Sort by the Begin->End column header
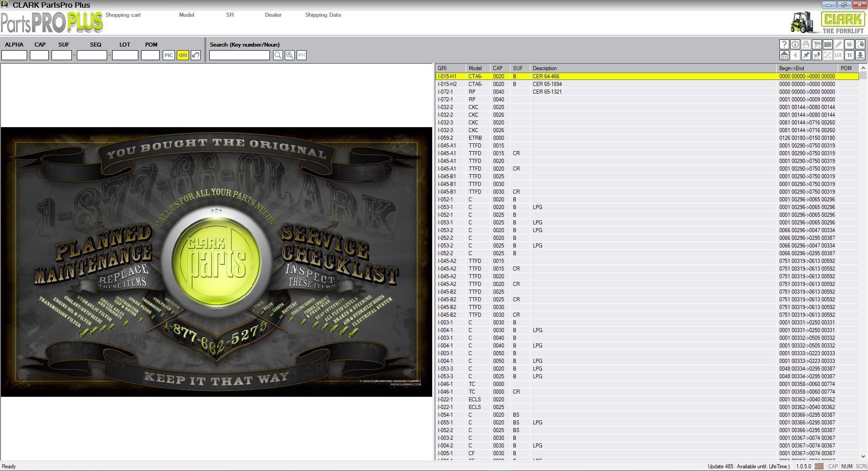The width and height of the screenshot is (868, 471). (807, 68)
